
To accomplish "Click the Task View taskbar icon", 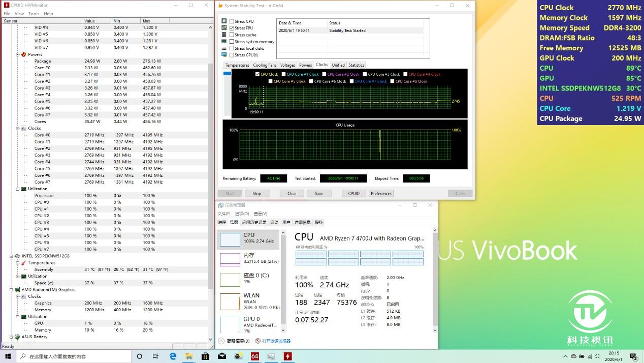I will 156,356.
